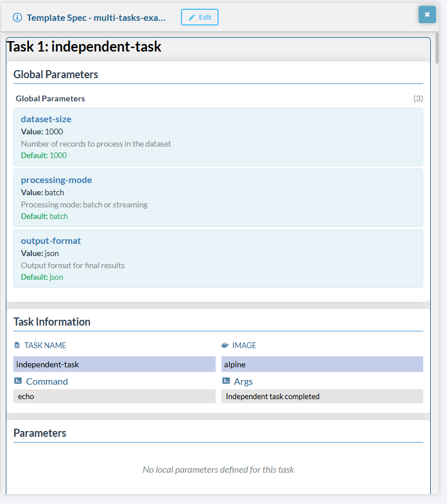The width and height of the screenshot is (447, 504).
Task: Click the Task Information section heading
Action: (x=52, y=322)
